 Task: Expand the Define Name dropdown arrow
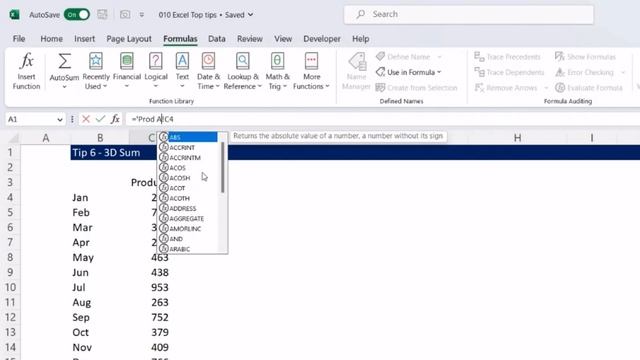440,57
